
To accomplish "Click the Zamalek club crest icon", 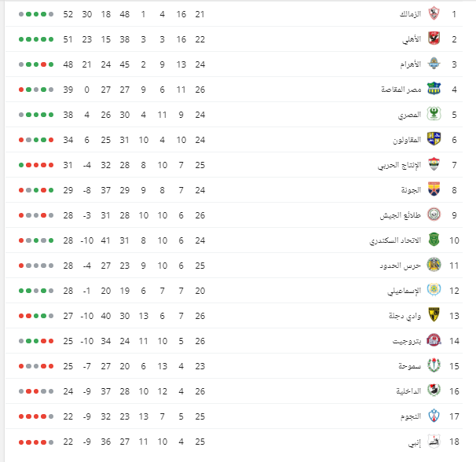I will click(x=434, y=13).
